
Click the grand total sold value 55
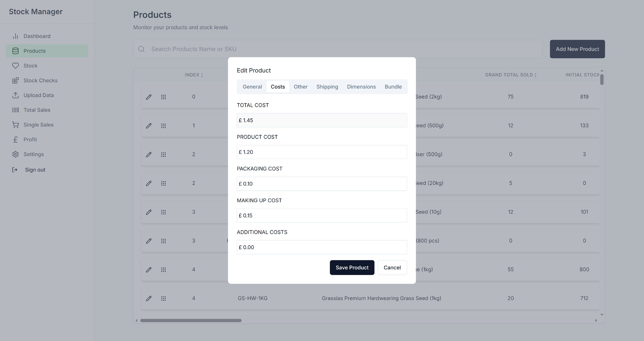coord(510,269)
